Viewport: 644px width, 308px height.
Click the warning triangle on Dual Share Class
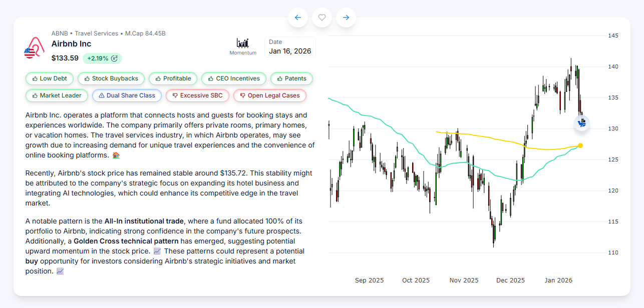pyautogui.click(x=101, y=95)
